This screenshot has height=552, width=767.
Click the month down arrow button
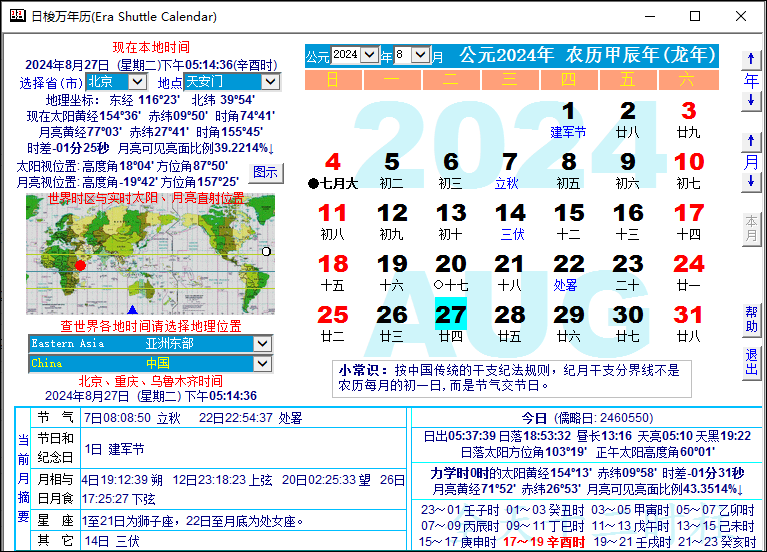751,182
